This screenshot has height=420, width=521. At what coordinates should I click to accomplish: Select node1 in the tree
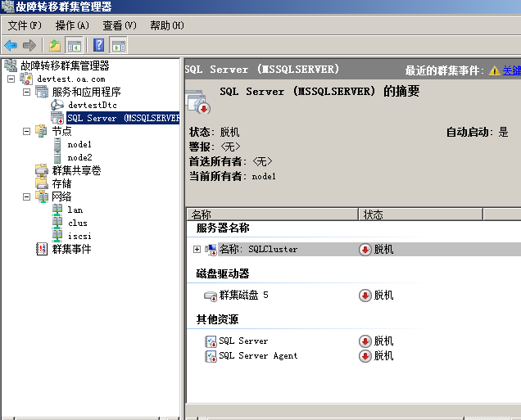coord(79,145)
